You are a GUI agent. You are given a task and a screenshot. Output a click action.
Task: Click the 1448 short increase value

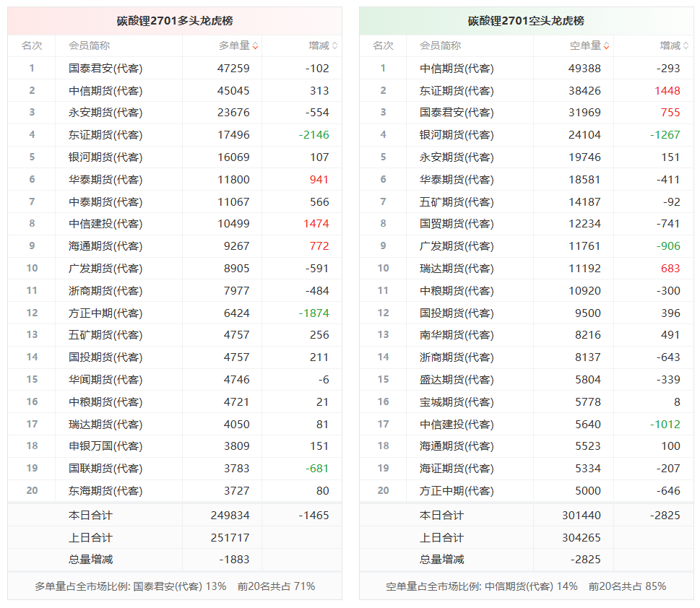667,90
